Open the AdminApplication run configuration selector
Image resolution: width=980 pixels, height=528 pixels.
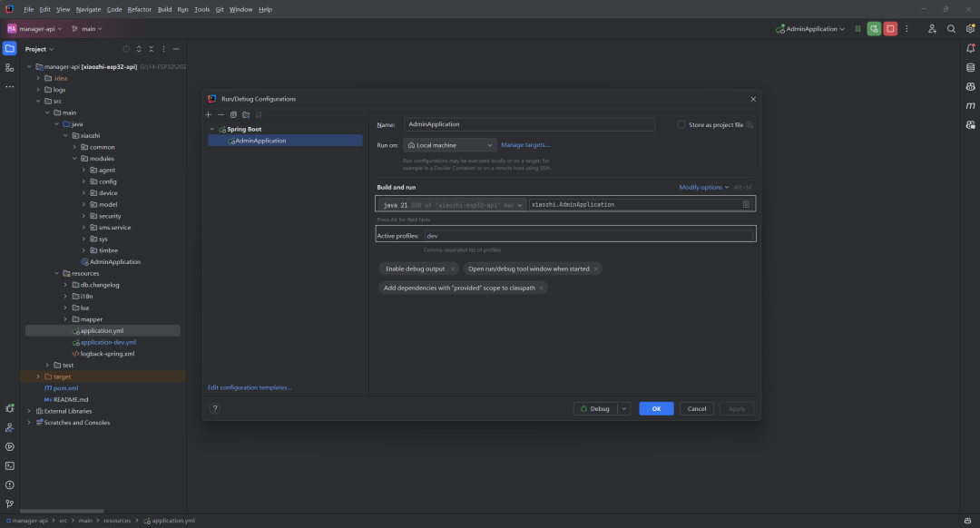click(810, 29)
